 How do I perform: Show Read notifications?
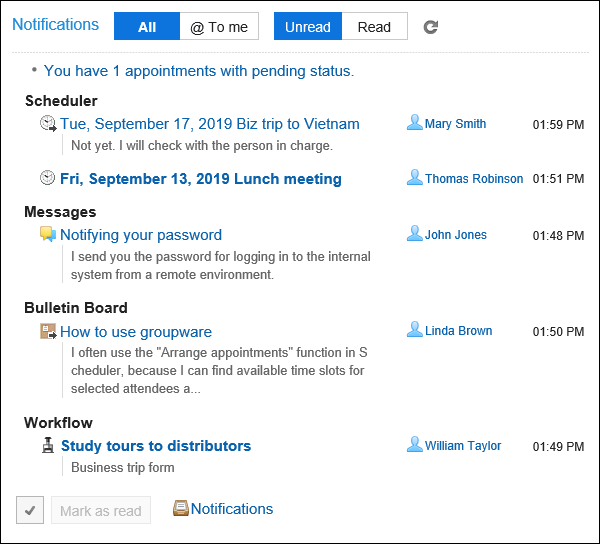(374, 26)
